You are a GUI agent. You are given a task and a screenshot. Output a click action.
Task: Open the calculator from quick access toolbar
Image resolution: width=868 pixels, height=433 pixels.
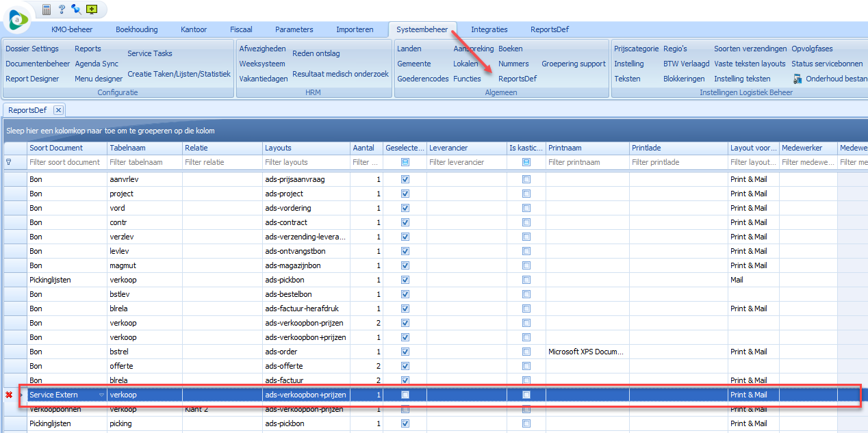coord(47,10)
